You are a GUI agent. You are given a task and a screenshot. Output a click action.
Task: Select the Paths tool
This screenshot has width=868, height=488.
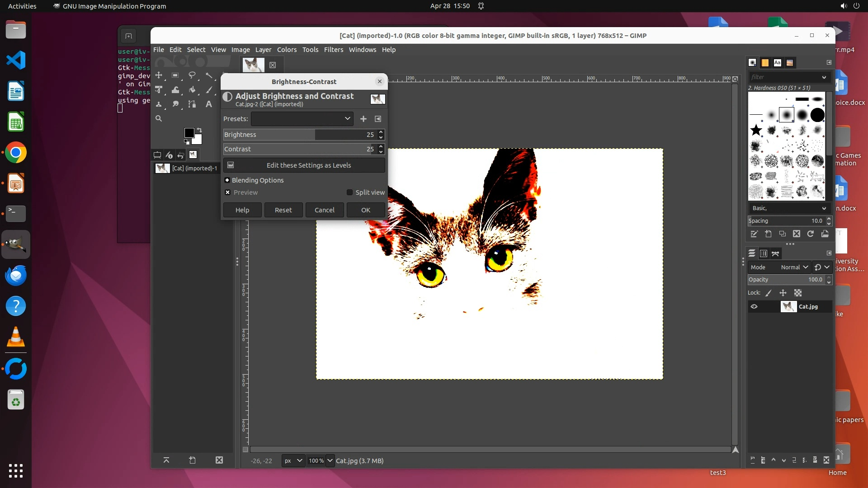coord(192,104)
